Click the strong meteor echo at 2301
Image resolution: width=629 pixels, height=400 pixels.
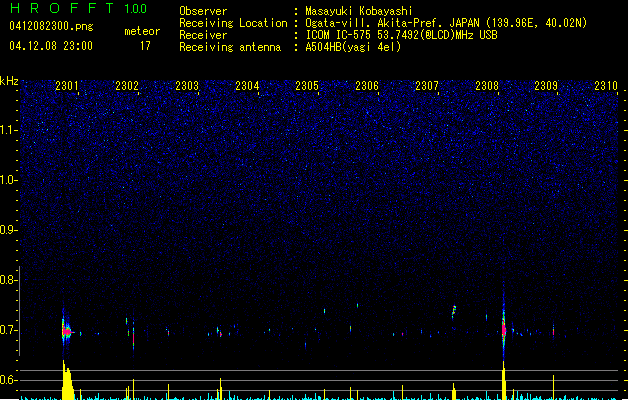point(66,331)
